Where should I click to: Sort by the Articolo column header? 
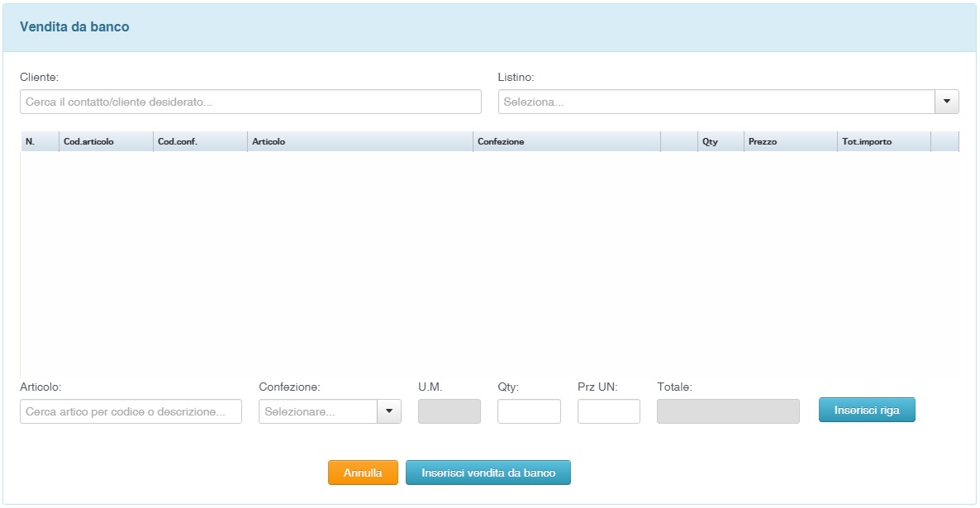(359, 141)
